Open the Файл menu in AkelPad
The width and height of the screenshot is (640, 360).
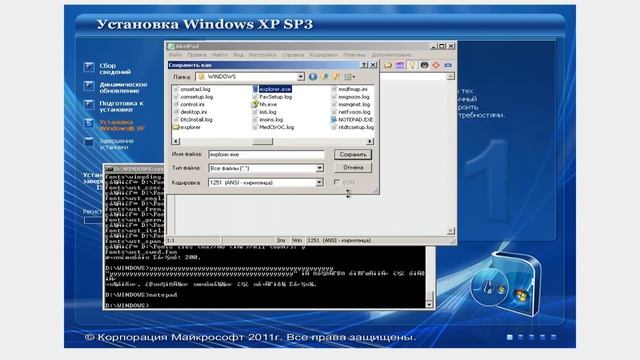[176, 54]
